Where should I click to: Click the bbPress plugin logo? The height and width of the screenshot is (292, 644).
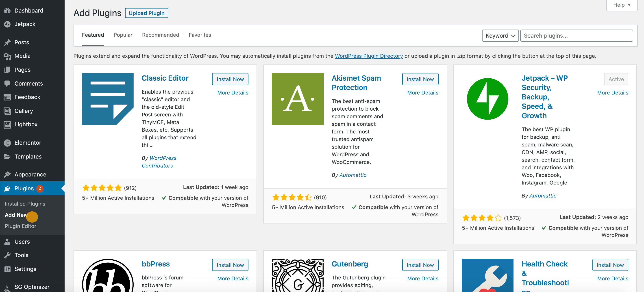(x=108, y=275)
